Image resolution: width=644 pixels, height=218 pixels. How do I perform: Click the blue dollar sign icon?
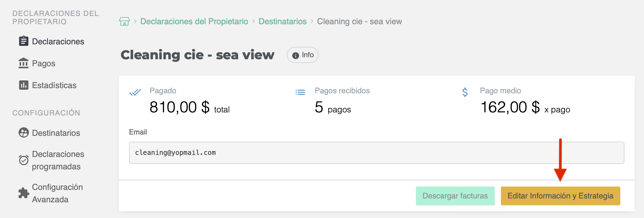(465, 92)
